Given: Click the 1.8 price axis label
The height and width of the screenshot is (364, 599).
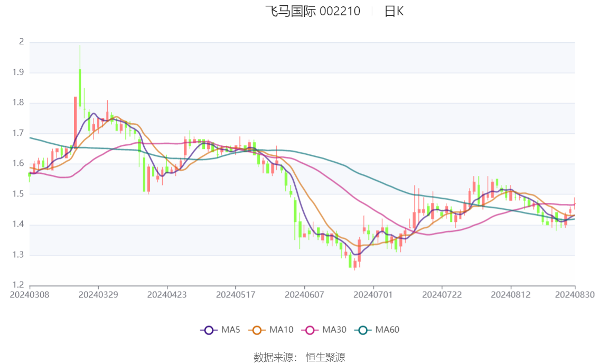Looking at the screenshot, I should tap(18, 102).
